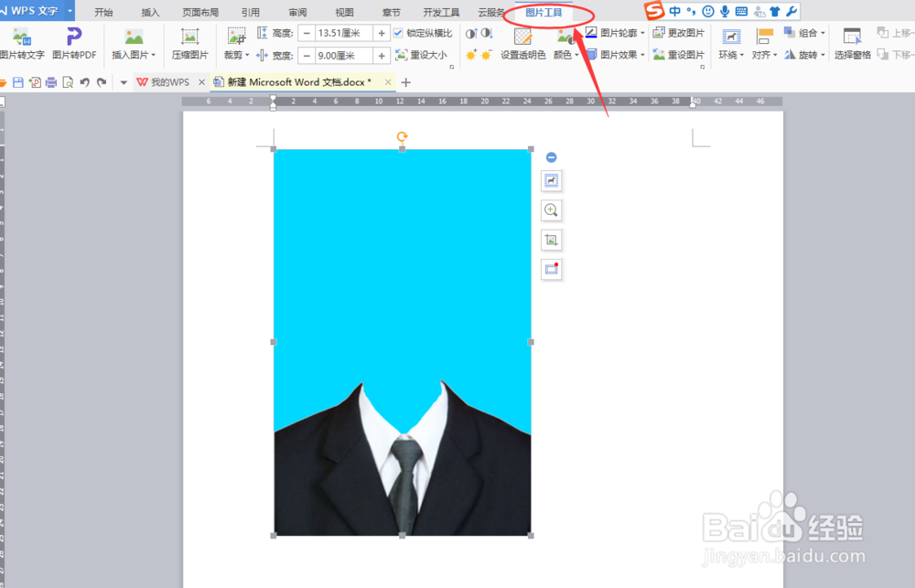Click the rotation handle above the image
Image resolution: width=915 pixels, height=588 pixels.
tap(402, 137)
